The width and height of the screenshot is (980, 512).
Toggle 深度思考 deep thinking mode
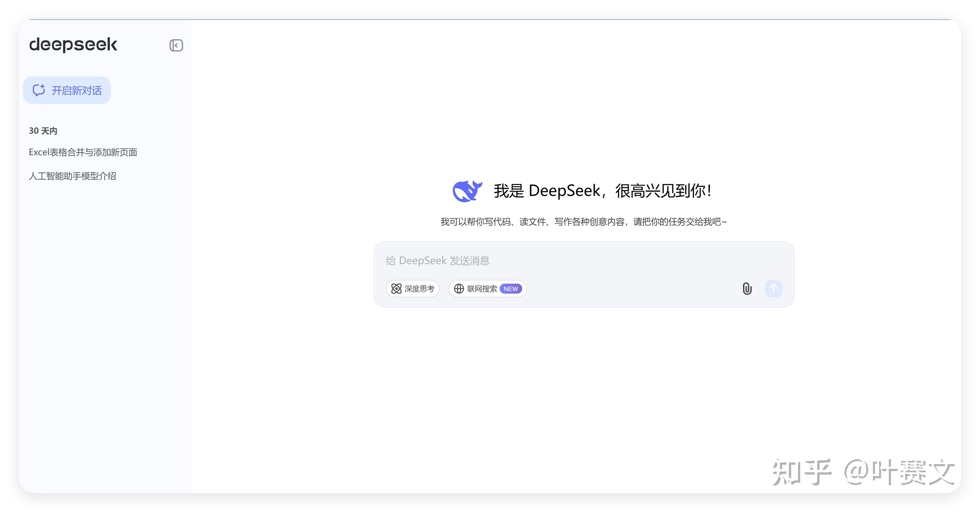tap(413, 289)
